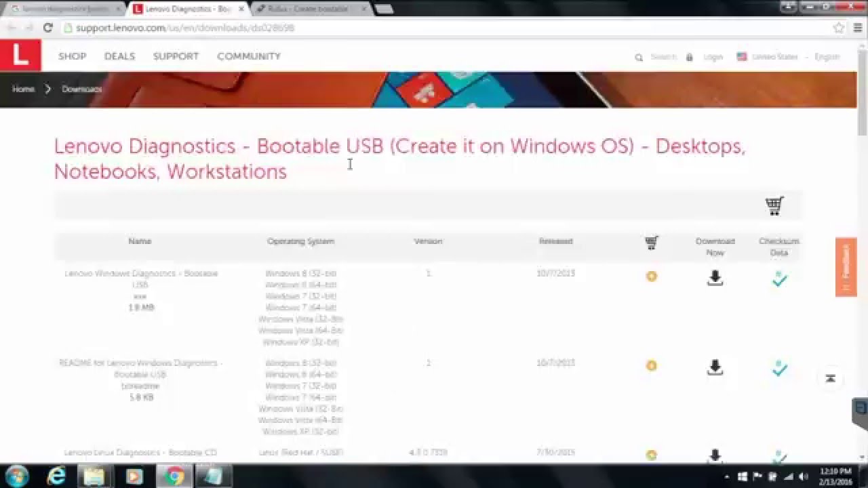The height and width of the screenshot is (488, 868).
Task: Click the Version column header
Action: [x=428, y=241]
